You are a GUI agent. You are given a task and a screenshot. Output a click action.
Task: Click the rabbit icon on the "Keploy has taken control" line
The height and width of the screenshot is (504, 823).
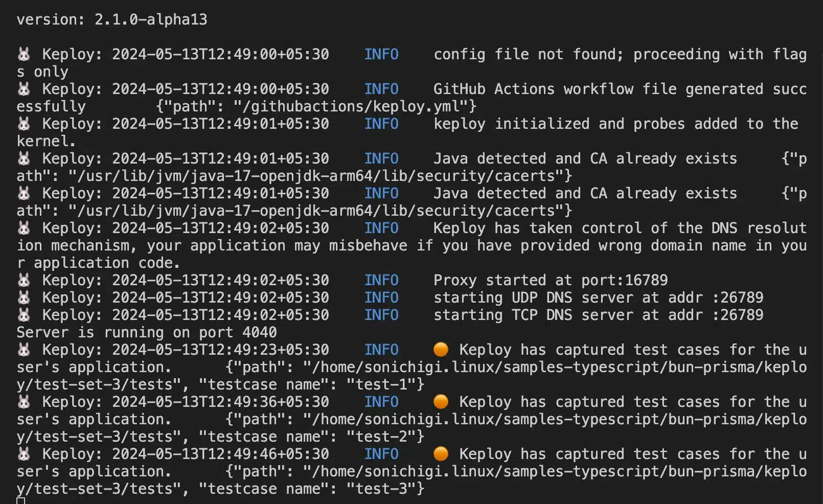coord(24,228)
